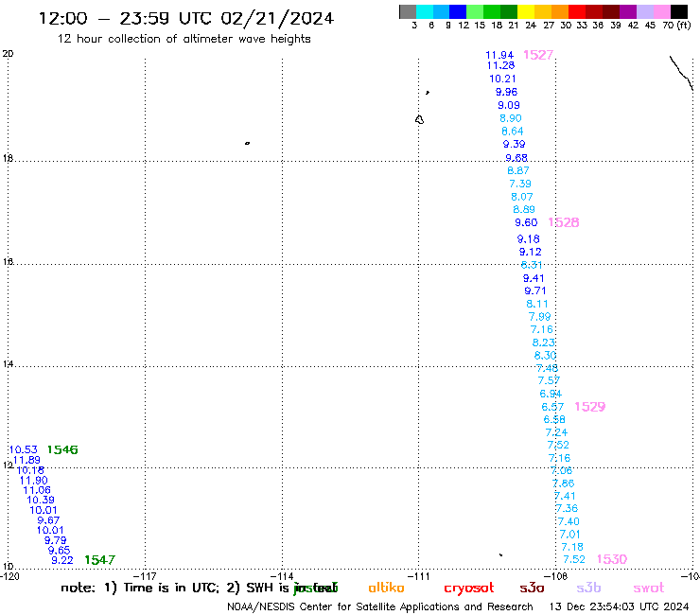Select the wave height value 8.30
The image size is (700, 615).
pos(546,356)
